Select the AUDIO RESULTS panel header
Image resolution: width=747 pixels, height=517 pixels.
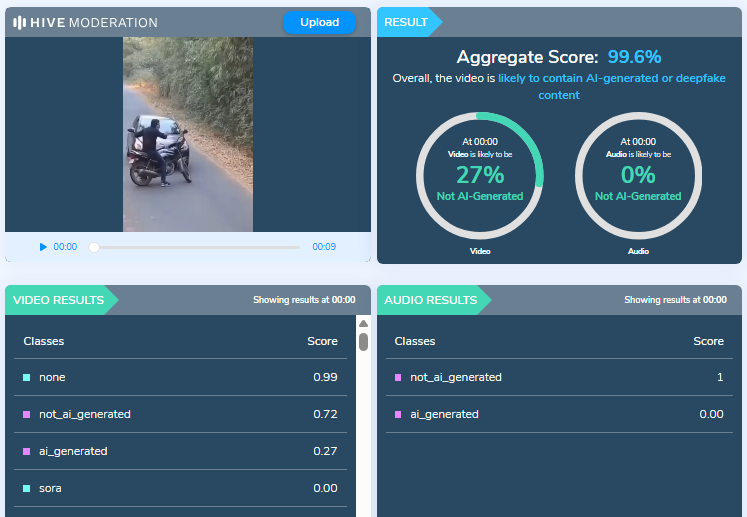[x=431, y=300]
